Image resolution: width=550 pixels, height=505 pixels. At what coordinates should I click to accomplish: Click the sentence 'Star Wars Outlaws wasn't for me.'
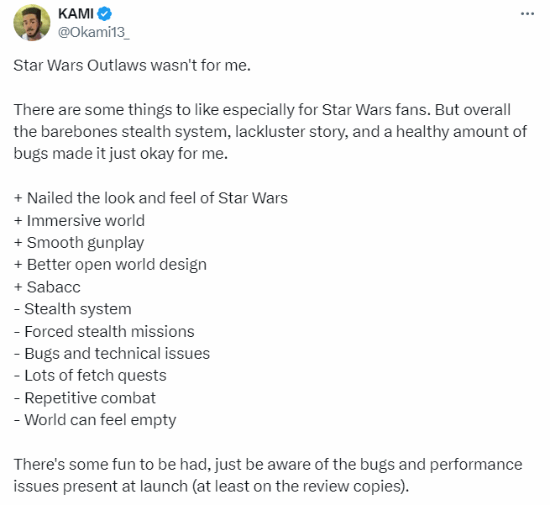pyautogui.click(x=132, y=65)
